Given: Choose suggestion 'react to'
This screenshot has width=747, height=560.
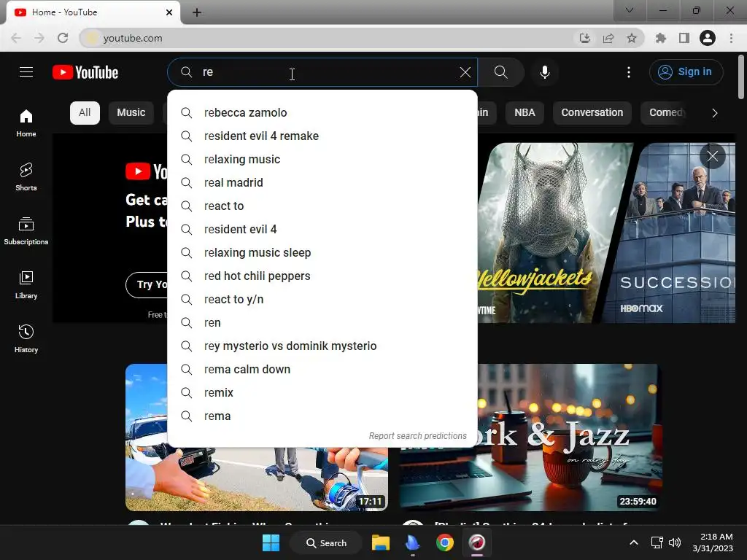Looking at the screenshot, I should [x=322, y=206].
